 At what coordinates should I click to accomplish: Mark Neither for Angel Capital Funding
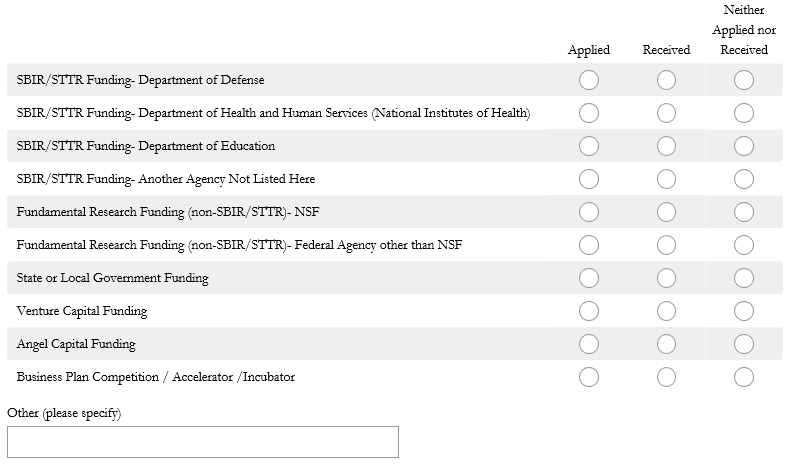[x=743, y=344]
